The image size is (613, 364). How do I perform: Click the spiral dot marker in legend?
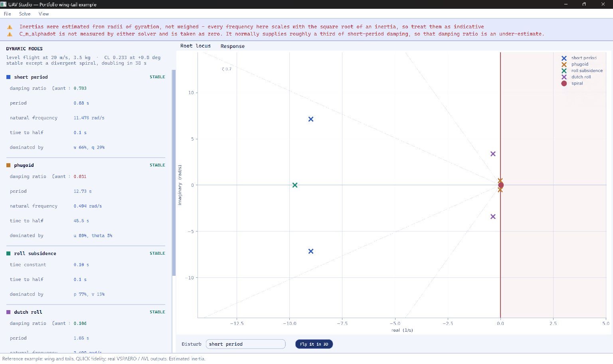[564, 83]
